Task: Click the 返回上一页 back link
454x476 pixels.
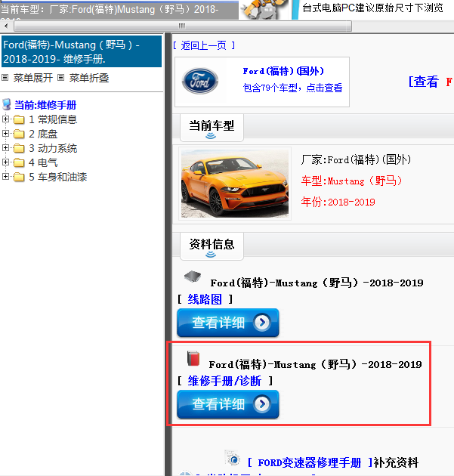Action: pyautogui.click(x=204, y=45)
